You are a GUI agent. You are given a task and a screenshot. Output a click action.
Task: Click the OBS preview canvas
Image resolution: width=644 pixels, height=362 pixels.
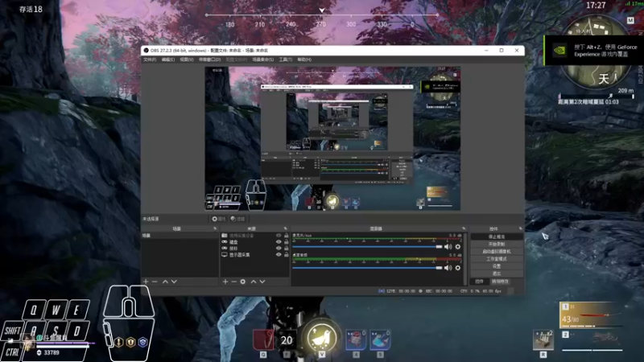332,138
